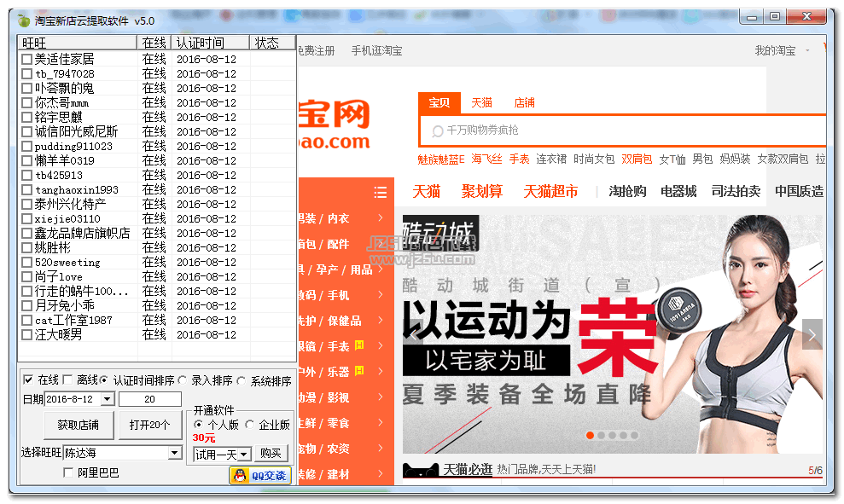Select row 520sweeting

pyautogui.click(x=157, y=263)
